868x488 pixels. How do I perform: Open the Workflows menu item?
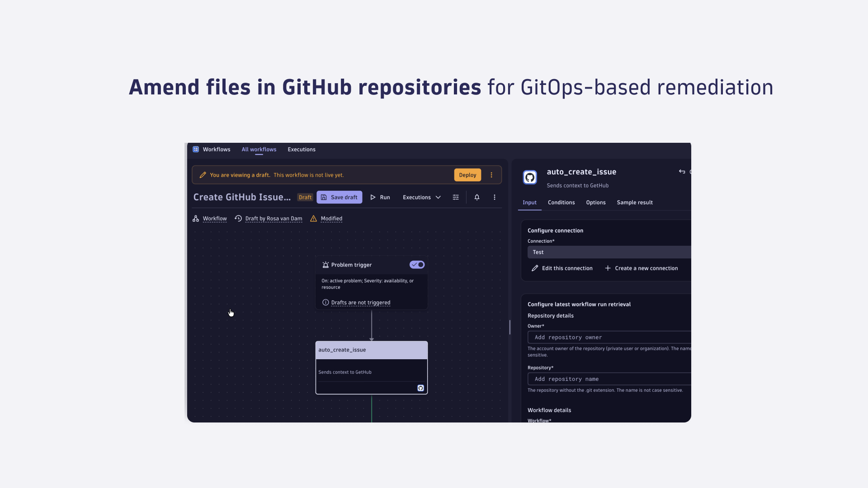(x=217, y=149)
